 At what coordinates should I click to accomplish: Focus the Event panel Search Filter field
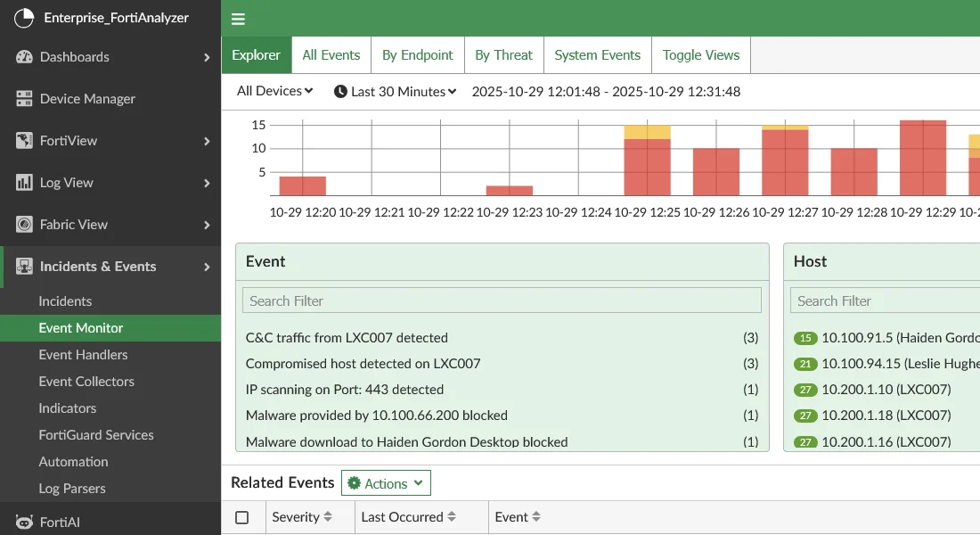(x=502, y=300)
